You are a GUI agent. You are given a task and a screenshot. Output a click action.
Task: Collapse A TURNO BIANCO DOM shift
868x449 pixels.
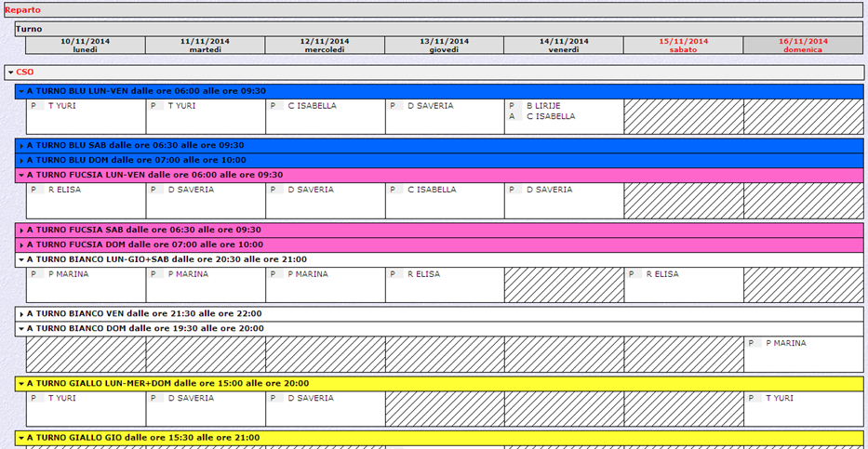[x=21, y=328]
